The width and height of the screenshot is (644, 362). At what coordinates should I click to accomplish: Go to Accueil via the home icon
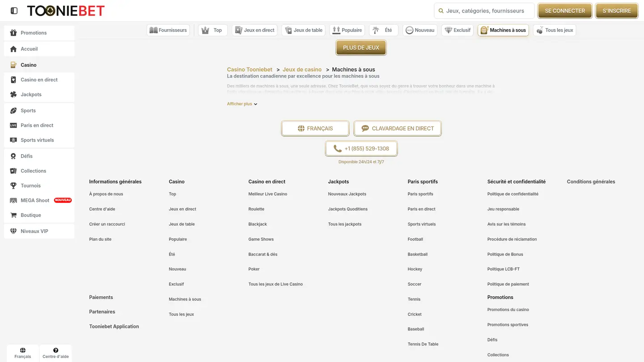click(x=13, y=49)
